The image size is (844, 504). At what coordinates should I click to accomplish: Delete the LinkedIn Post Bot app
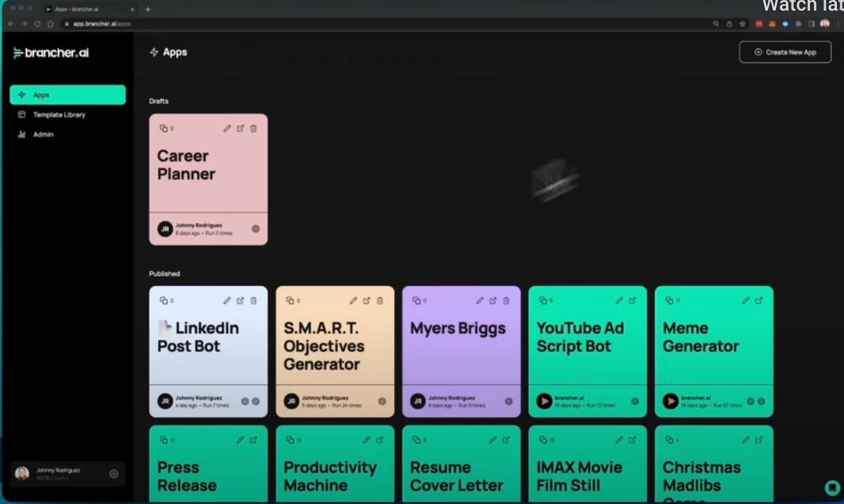click(x=253, y=301)
